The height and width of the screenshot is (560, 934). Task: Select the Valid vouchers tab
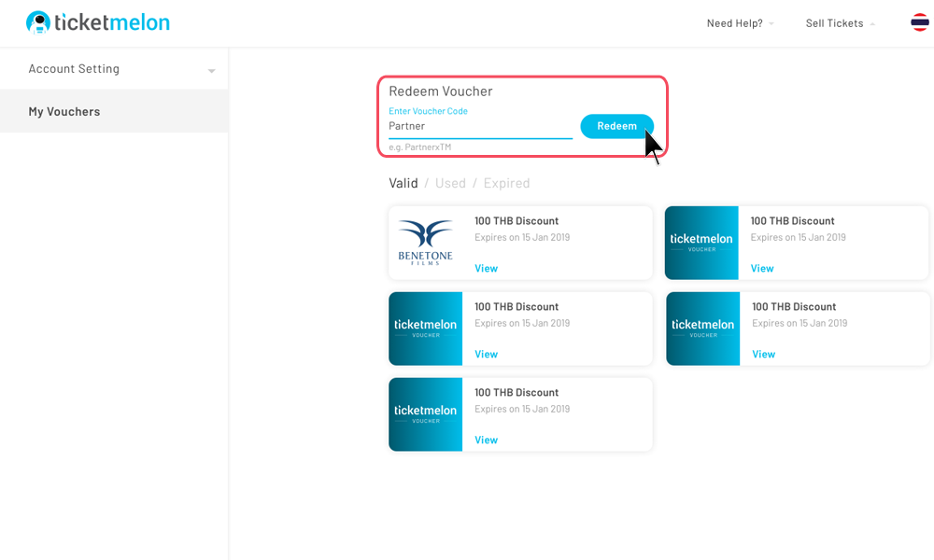click(x=403, y=183)
